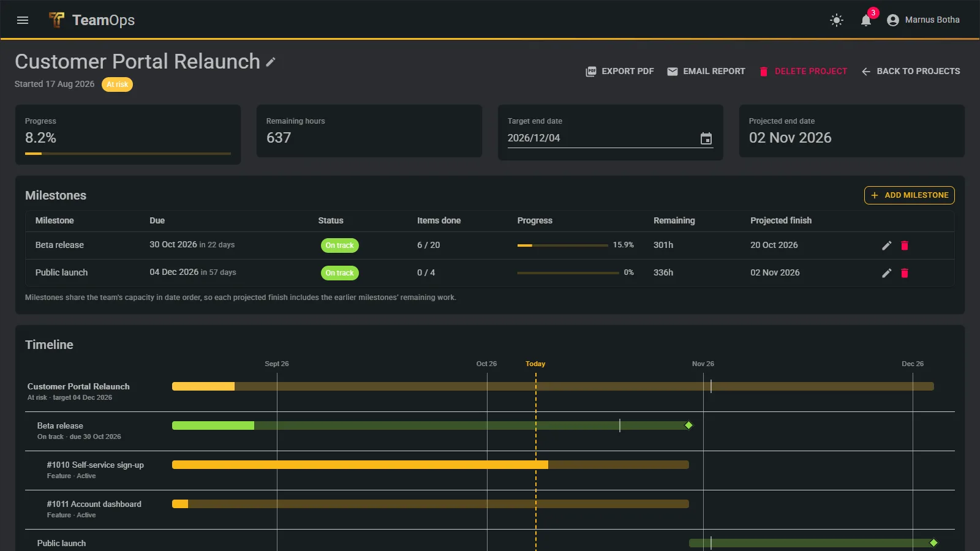Click the Customer Portal Relaunch timeline bar

pos(553,386)
